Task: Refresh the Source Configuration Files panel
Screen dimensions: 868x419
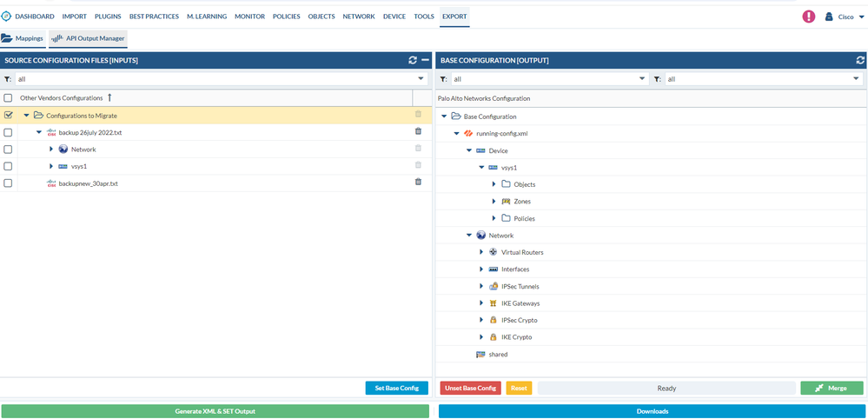Action: coord(413,60)
